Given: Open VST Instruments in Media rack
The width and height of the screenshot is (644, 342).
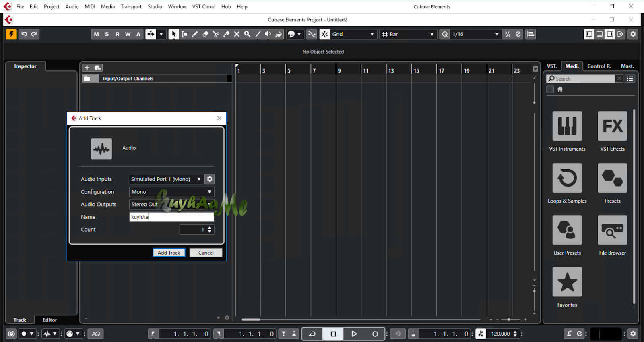Looking at the screenshot, I should click(567, 126).
